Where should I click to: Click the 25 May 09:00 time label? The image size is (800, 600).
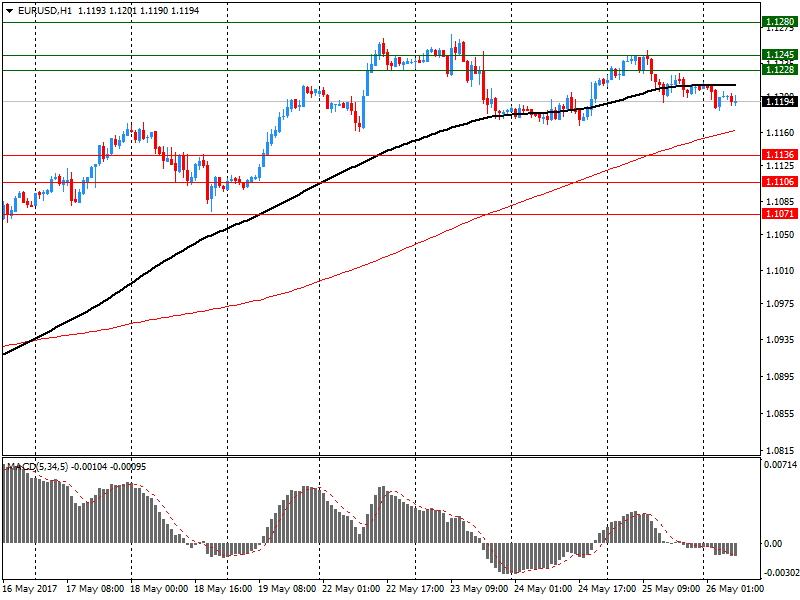pyautogui.click(x=671, y=589)
